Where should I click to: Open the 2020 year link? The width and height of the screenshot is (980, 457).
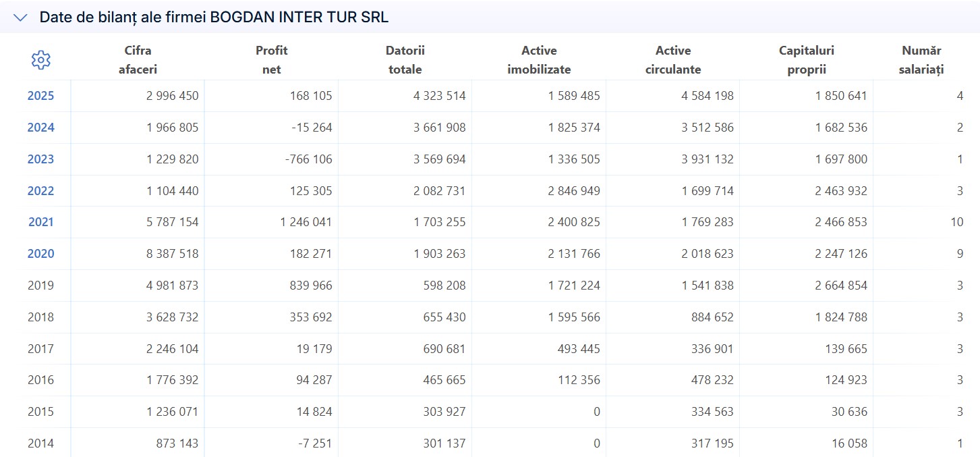[40, 254]
